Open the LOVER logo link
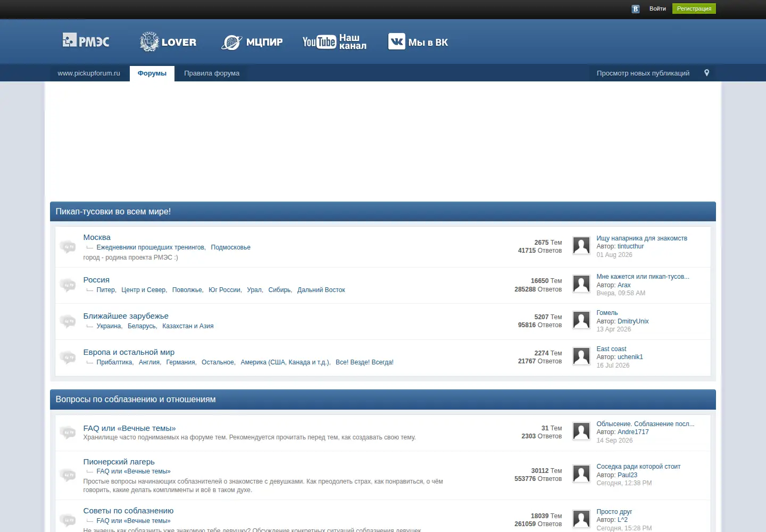The image size is (766, 532). (x=168, y=41)
